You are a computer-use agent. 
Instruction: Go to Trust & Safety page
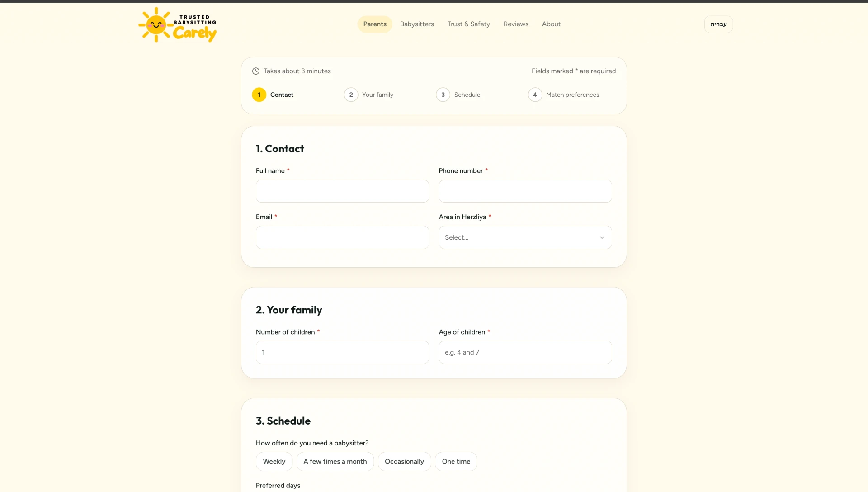tap(468, 24)
